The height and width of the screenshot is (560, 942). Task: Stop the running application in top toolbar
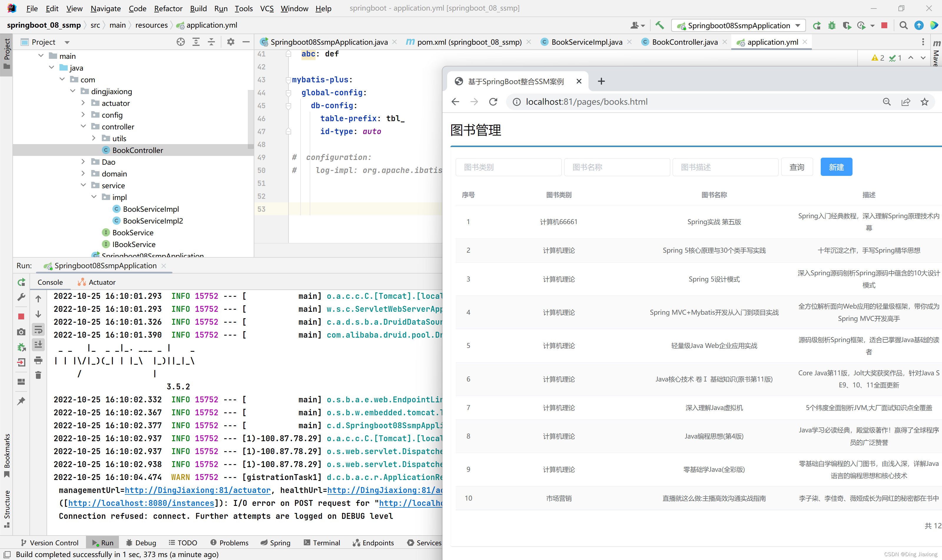tap(884, 25)
